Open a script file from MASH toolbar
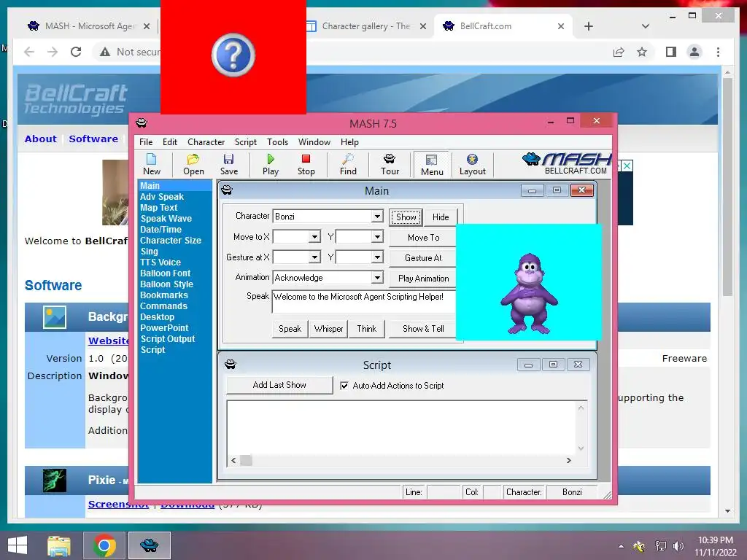Viewport: 747px width, 560px height. pyautogui.click(x=193, y=165)
